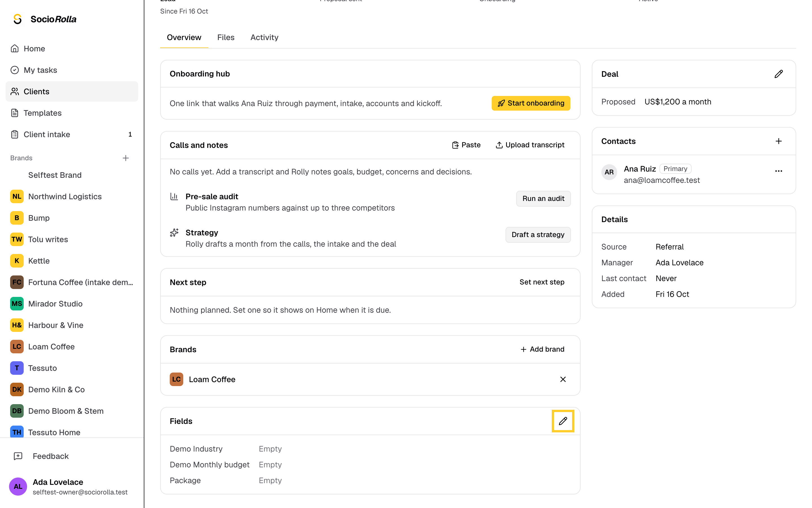Click Run an audit

543,199
